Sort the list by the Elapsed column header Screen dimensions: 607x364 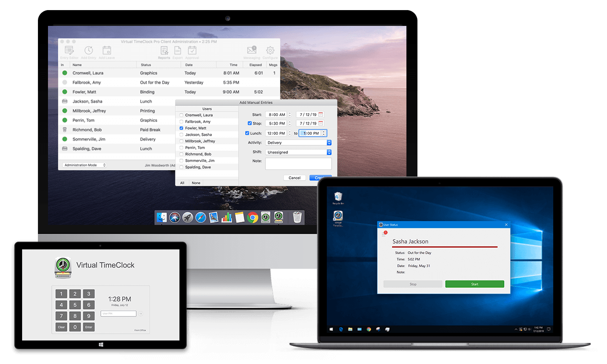point(254,65)
